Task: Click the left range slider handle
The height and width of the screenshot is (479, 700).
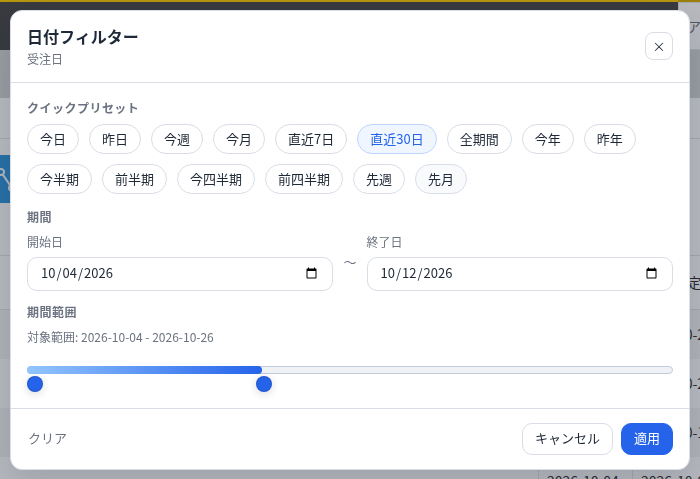Action: tap(35, 384)
